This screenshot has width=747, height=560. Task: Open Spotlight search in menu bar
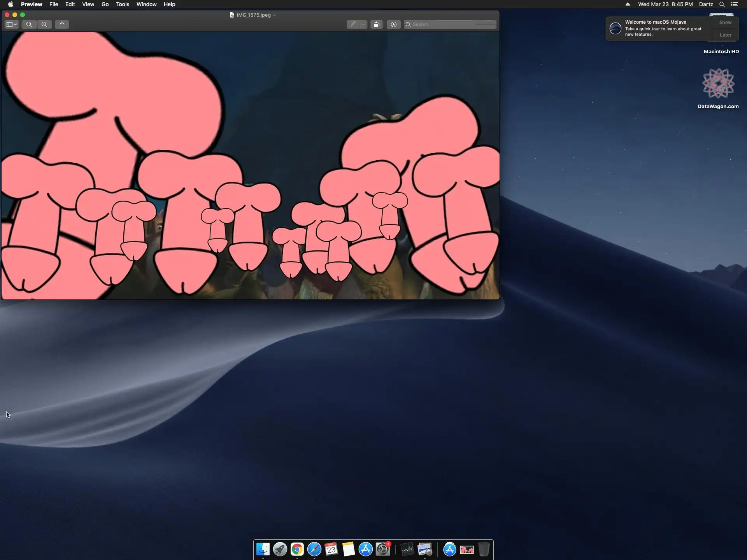(722, 4)
